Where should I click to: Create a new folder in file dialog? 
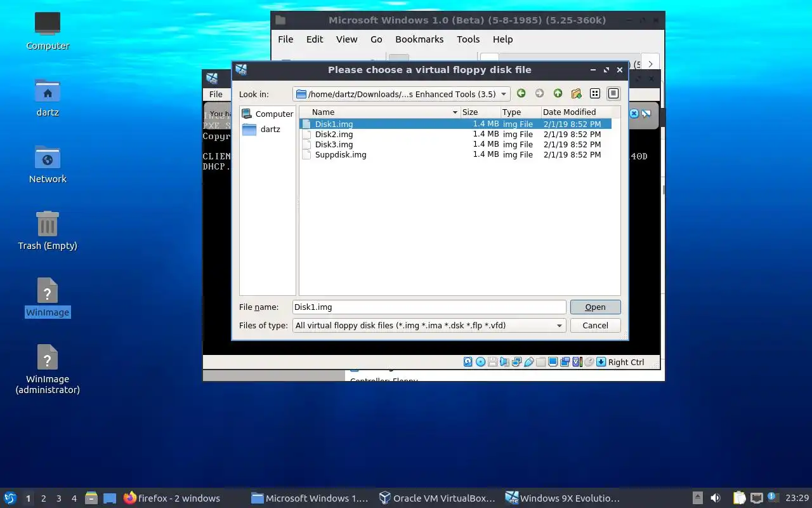click(x=576, y=93)
